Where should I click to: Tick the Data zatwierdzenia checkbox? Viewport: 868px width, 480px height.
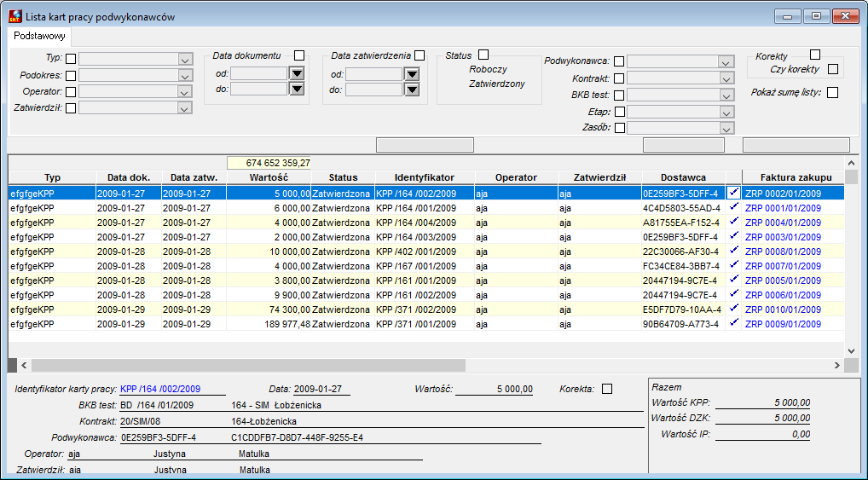(420, 55)
